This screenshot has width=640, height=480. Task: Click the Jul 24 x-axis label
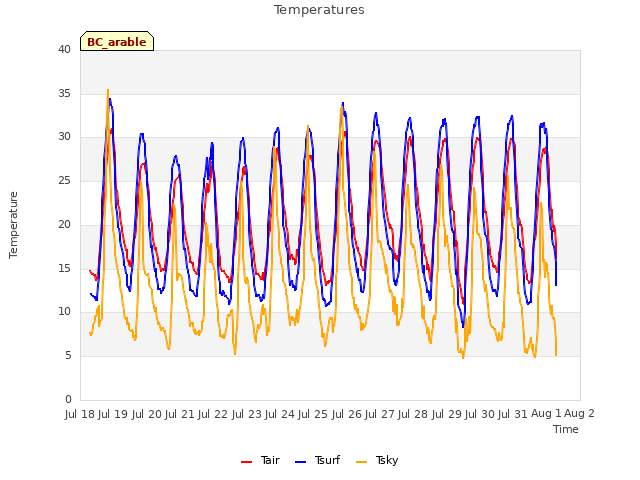coord(280,414)
